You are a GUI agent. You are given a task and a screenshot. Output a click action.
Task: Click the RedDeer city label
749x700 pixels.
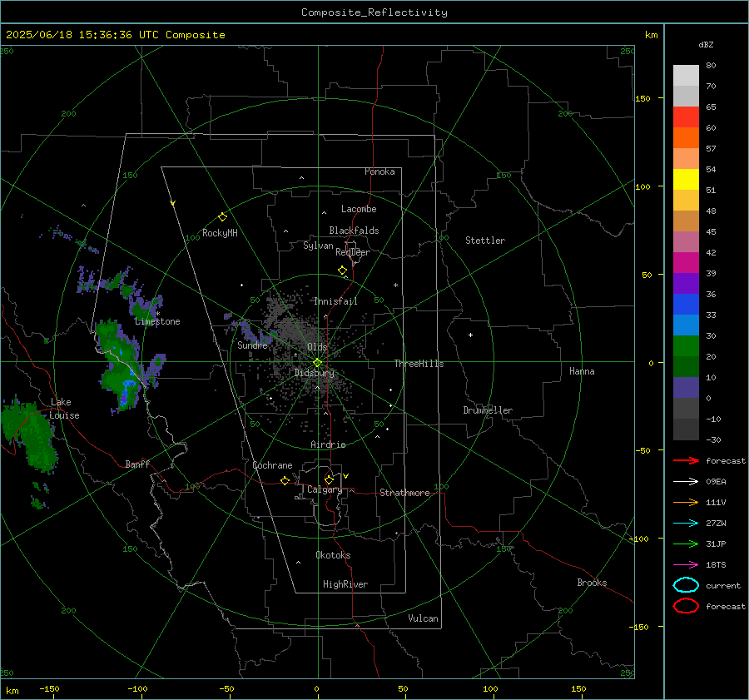pos(353,252)
